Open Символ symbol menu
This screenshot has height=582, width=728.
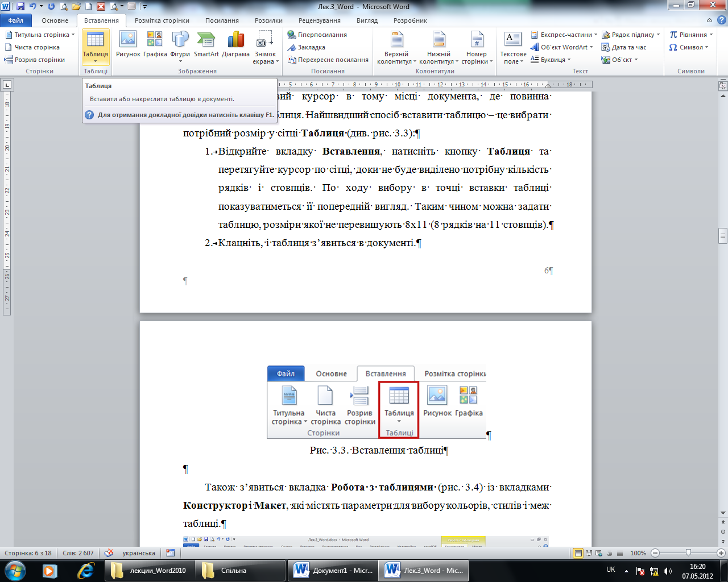tap(689, 47)
